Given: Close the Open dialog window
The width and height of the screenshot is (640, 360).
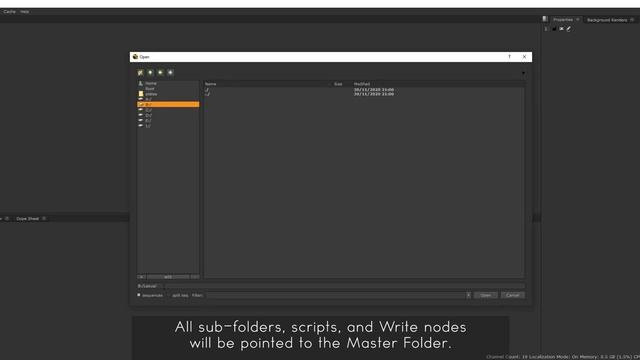Looking at the screenshot, I should click(x=524, y=57).
